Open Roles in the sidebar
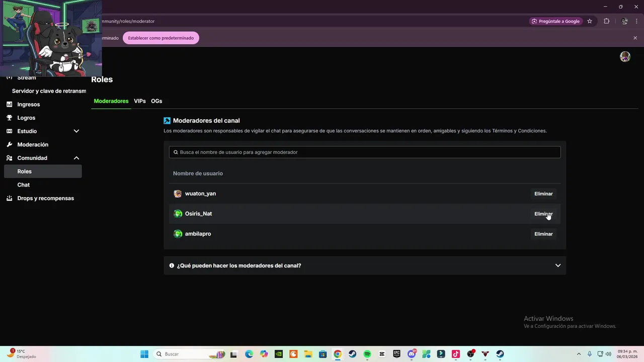Image resolution: width=644 pixels, height=362 pixels. click(43, 171)
